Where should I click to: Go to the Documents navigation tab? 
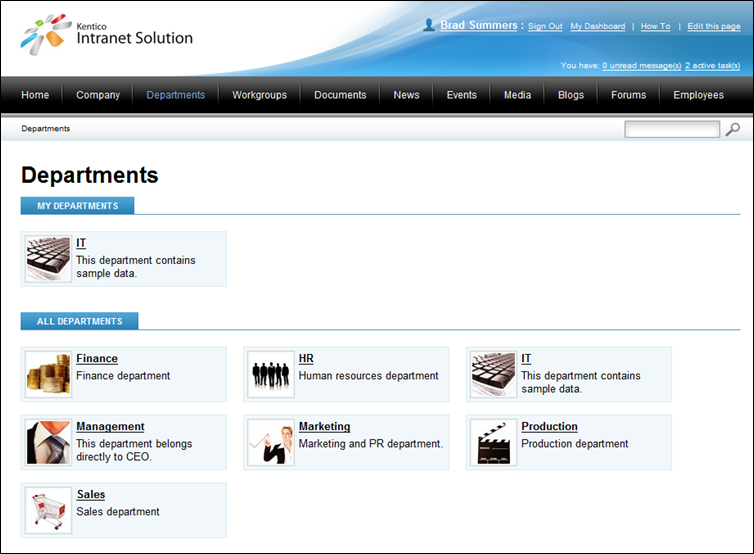[x=340, y=95]
